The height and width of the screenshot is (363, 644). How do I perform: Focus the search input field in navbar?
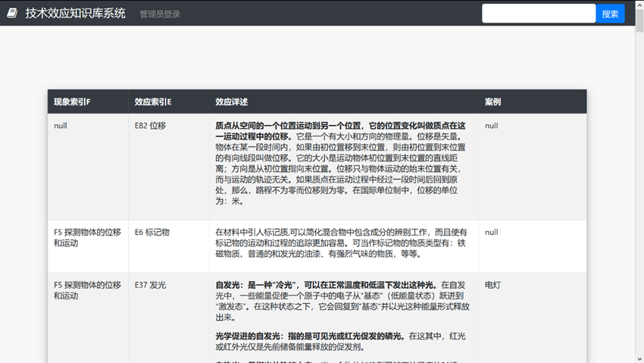[x=539, y=14]
